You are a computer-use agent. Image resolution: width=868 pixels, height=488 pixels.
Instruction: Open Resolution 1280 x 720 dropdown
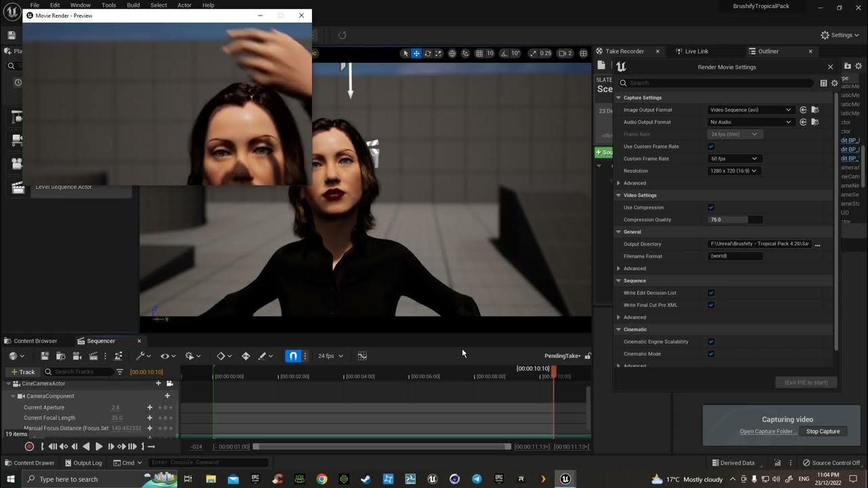point(734,171)
